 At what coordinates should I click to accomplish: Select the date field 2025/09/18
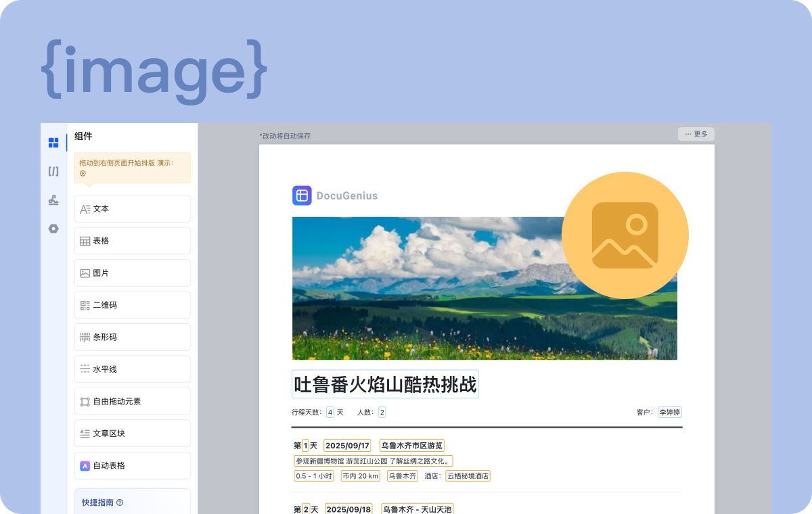pos(348,509)
